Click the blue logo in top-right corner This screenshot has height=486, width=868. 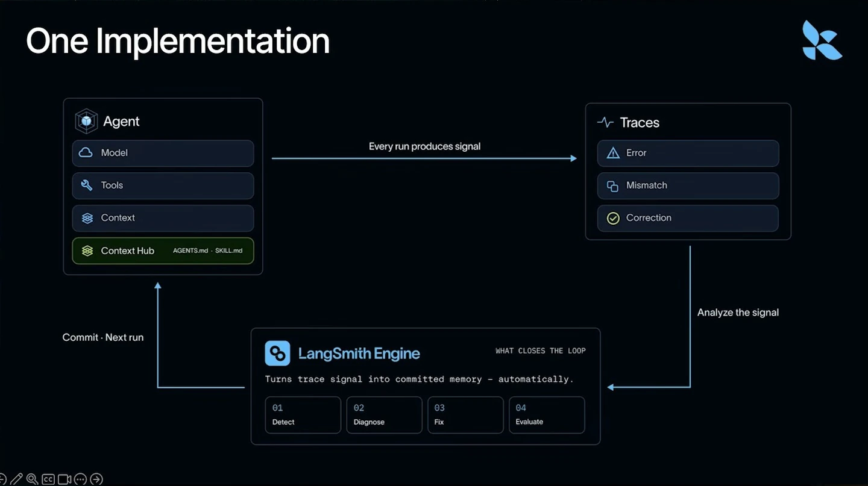click(822, 40)
